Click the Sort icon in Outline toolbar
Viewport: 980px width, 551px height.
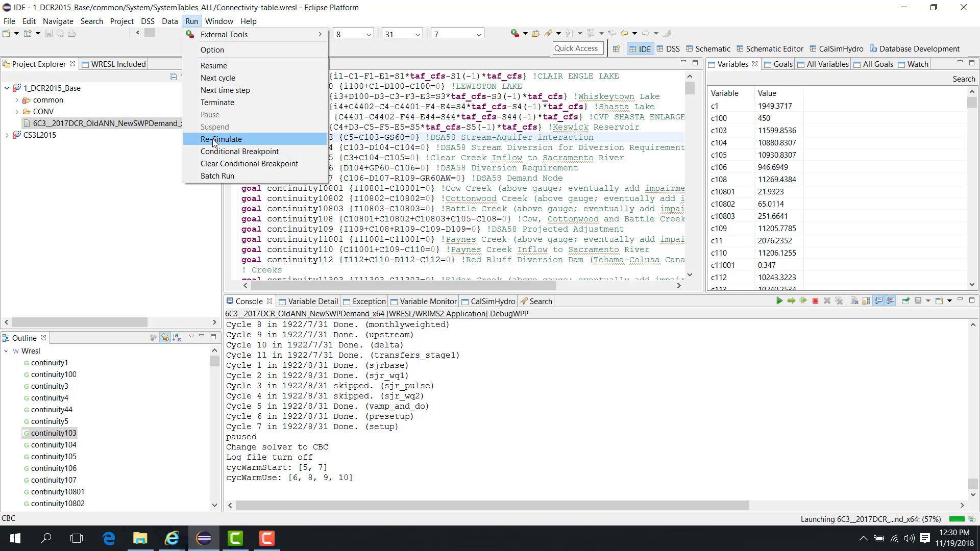pyautogui.click(x=177, y=337)
